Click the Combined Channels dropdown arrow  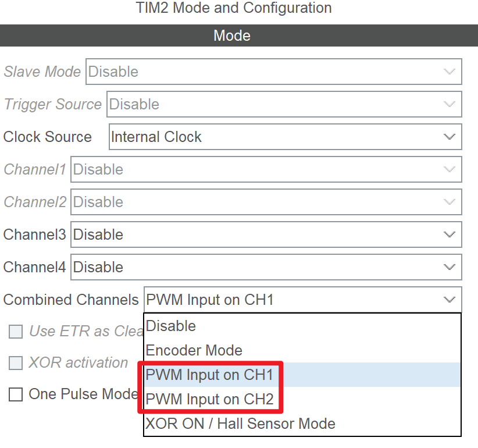(449, 300)
